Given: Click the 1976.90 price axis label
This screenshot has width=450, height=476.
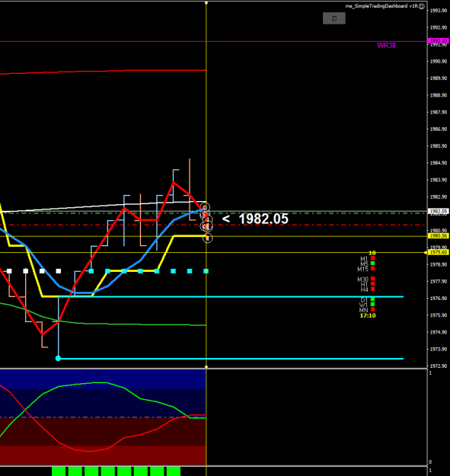Looking at the screenshot, I should 438,299.
